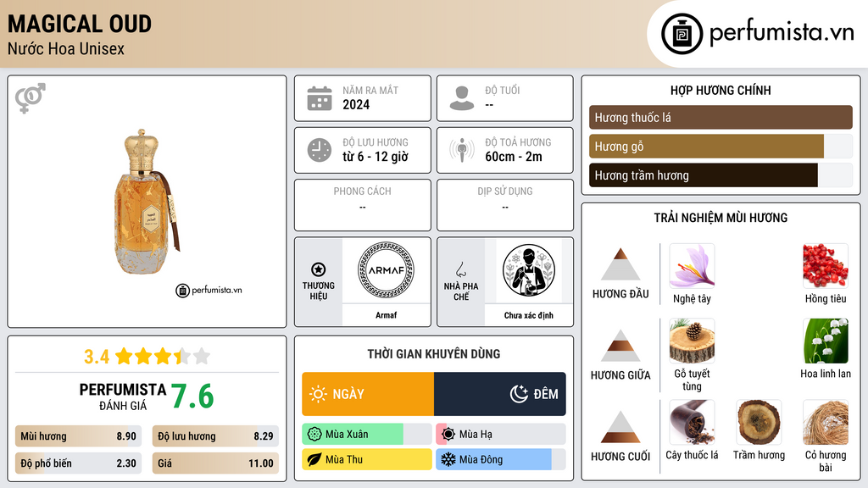Click the perfumer illustration icon
868x488 pixels.
coord(529,270)
